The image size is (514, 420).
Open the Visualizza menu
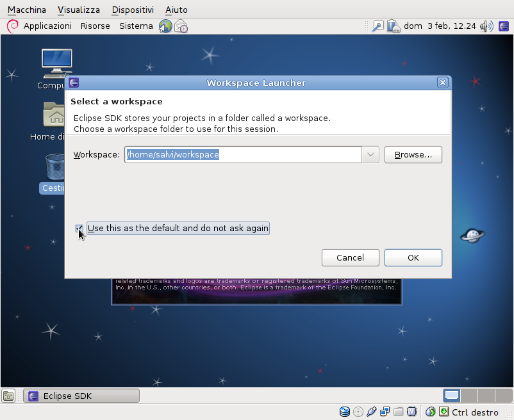79,10
